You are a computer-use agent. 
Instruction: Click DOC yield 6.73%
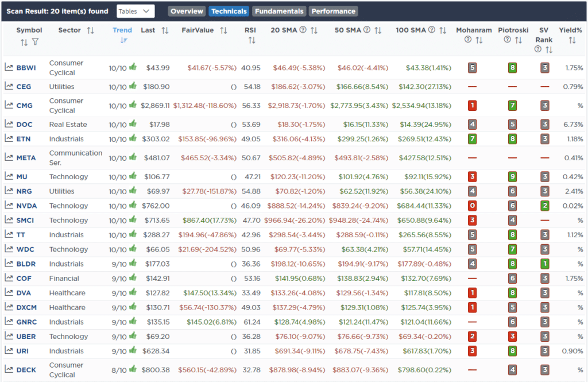coord(573,124)
